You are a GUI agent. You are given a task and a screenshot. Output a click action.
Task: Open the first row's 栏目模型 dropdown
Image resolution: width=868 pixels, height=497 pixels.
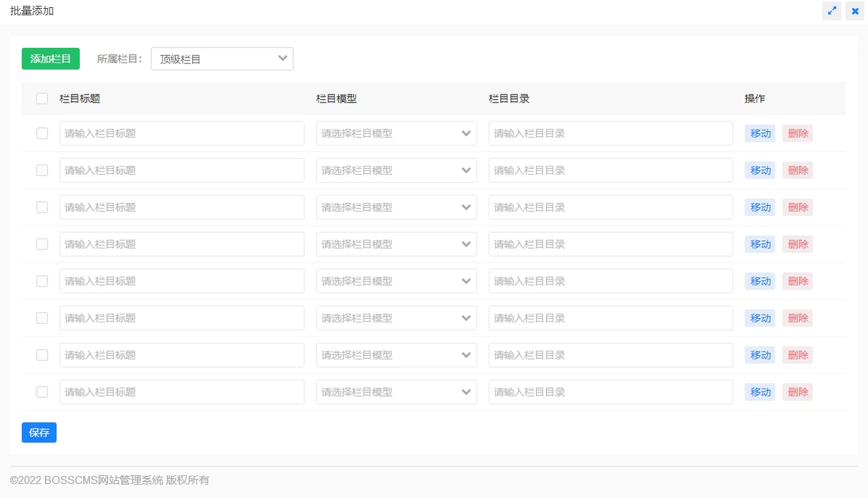(396, 133)
